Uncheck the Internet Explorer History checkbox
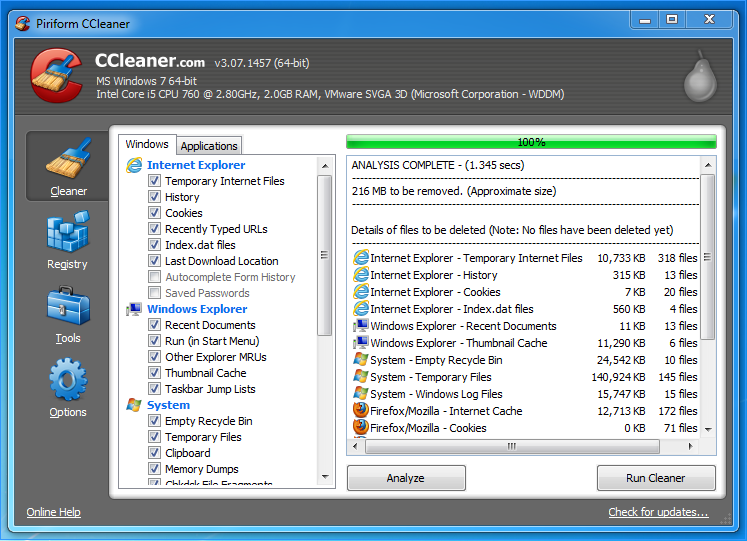The height and width of the screenshot is (541, 747). click(x=154, y=197)
